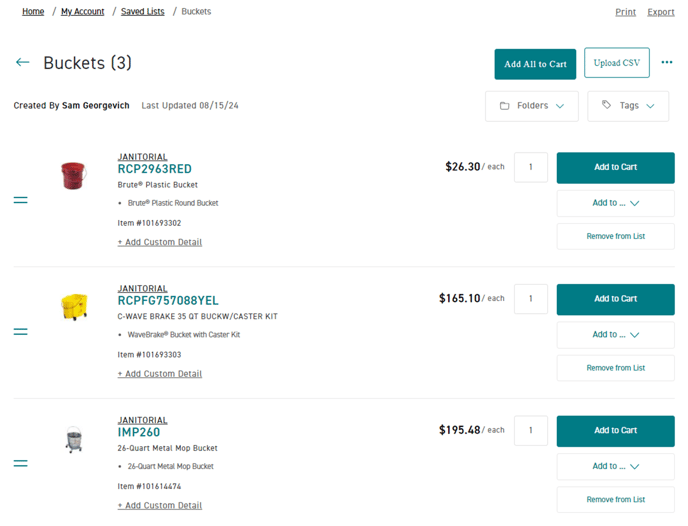Add Custom Detail to RCP2963RED
This screenshot has width=688, height=526.
coord(160,242)
